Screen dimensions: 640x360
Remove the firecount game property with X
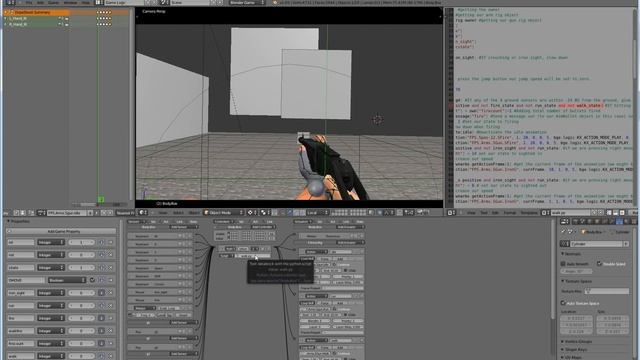(x=110, y=343)
